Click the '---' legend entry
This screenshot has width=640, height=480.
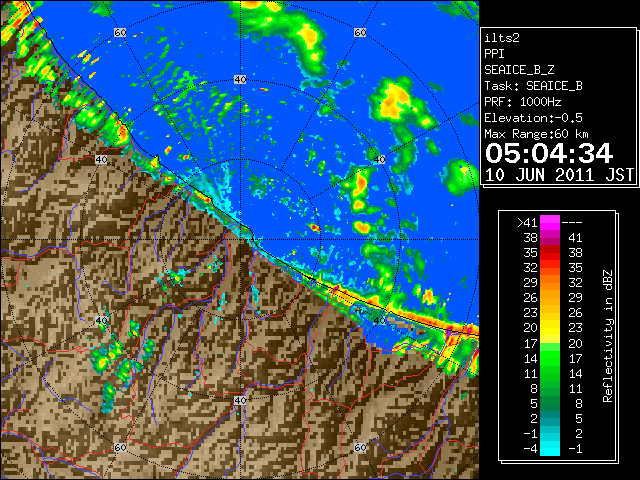tap(572, 223)
